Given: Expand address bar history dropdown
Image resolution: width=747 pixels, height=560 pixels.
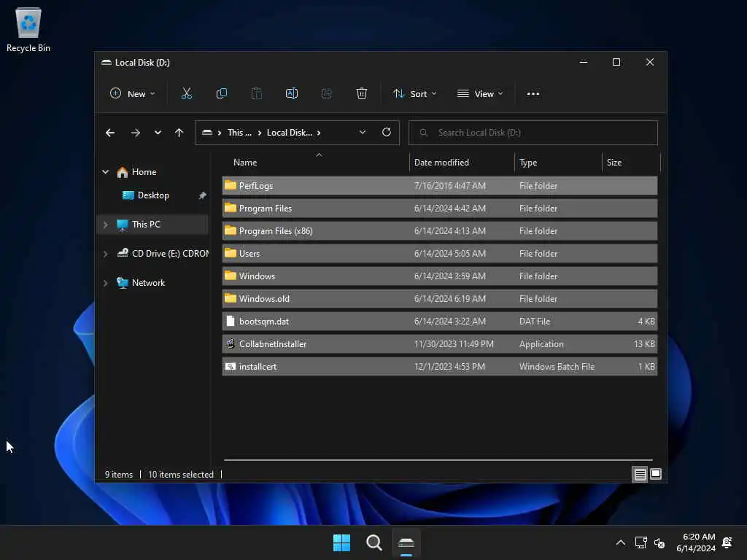Looking at the screenshot, I should coord(363,133).
